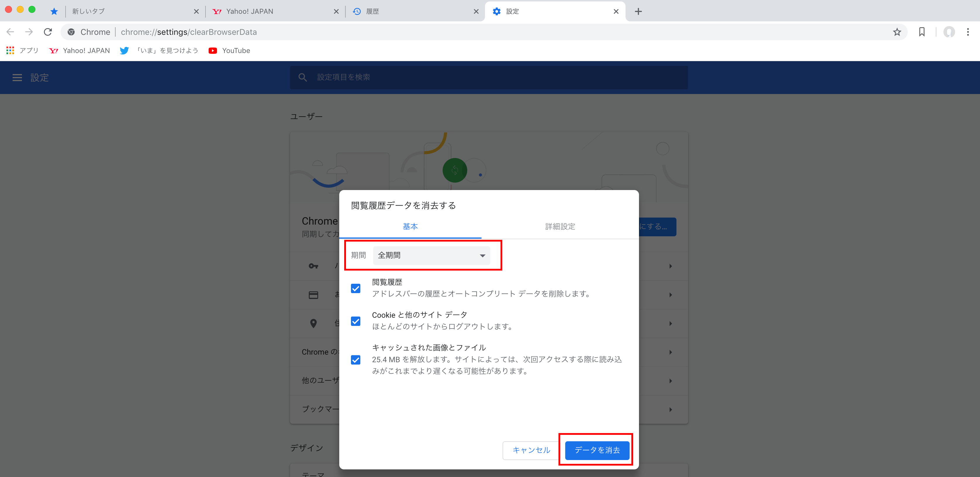Close the 設定 tab
This screenshot has width=980, height=477.
click(x=616, y=11)
